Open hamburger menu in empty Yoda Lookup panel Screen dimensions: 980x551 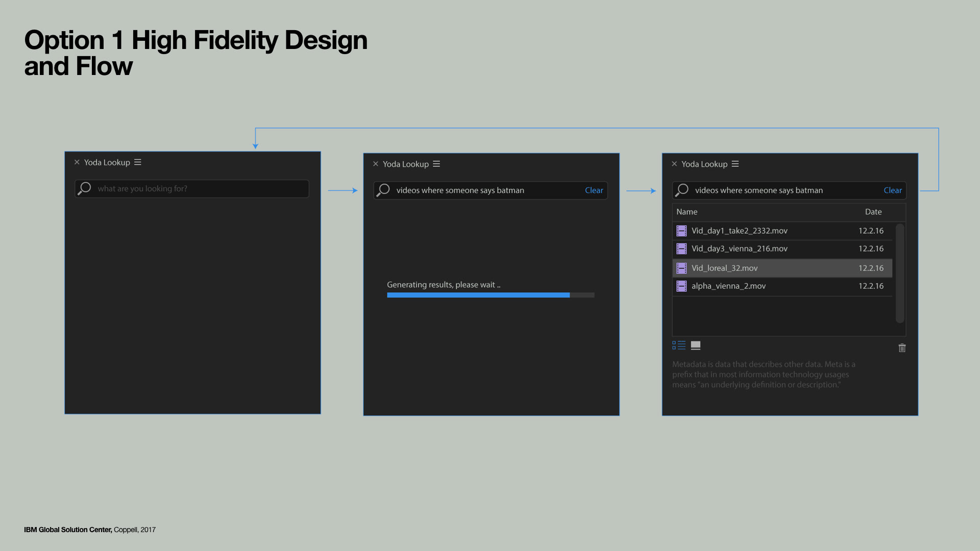point(138,162)
